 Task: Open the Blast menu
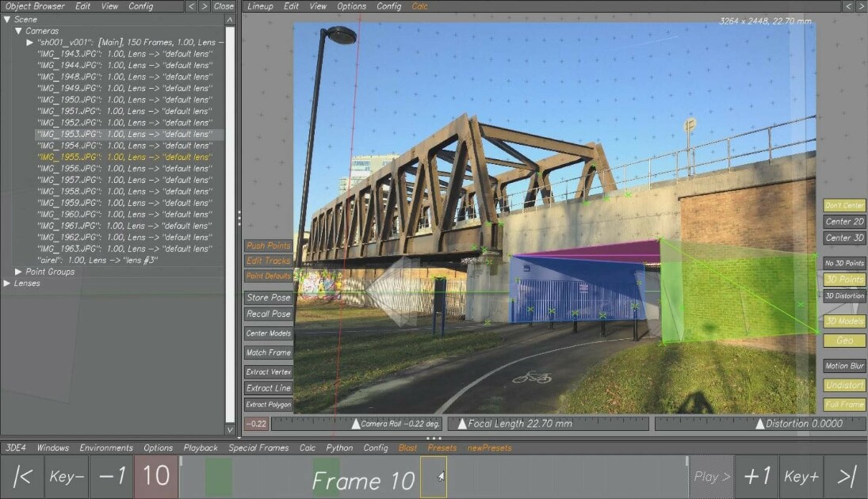(407, 448)
